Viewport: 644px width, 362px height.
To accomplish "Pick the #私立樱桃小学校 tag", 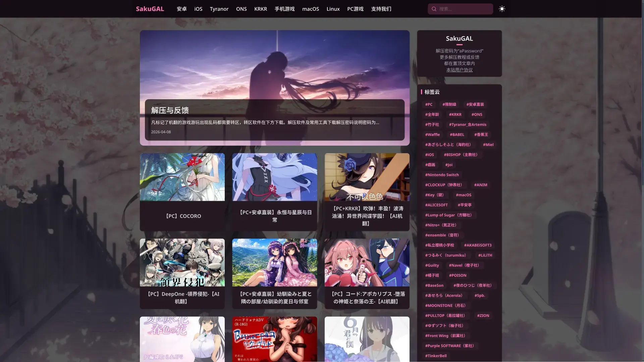I will (439, 245).
